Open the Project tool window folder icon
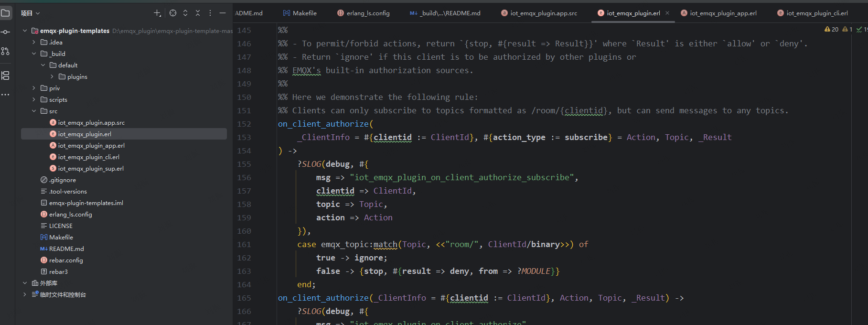Image resolution: width=868 pixels, height=325 pixels. [5, 13]
